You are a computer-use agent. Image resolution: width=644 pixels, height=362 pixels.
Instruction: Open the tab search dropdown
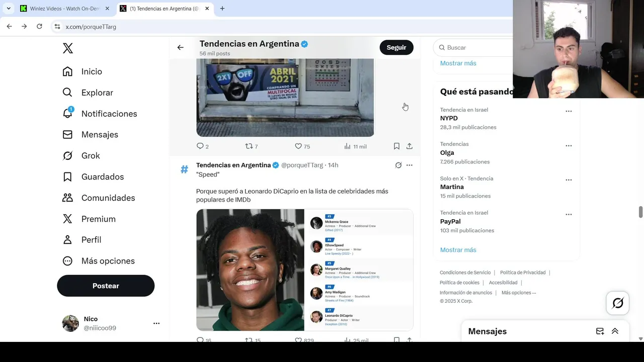tap(9, 9)
